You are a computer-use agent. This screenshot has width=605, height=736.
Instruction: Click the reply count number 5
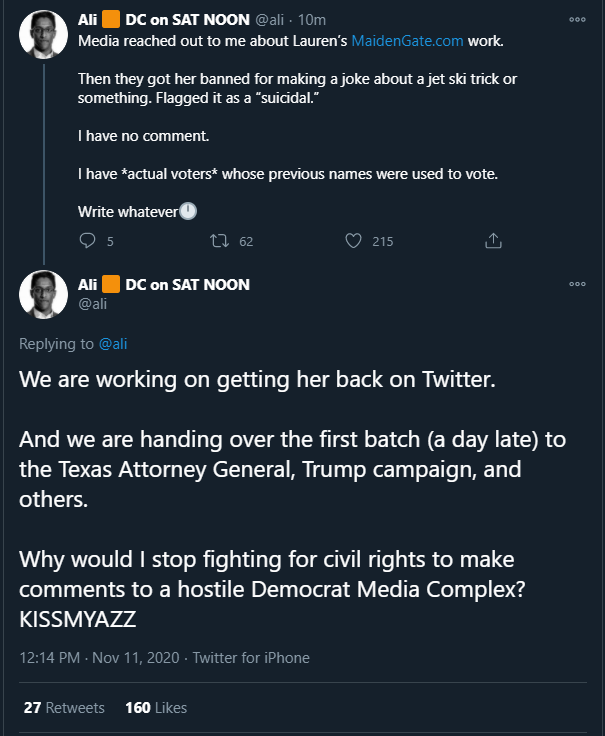(x=109, y=241)
